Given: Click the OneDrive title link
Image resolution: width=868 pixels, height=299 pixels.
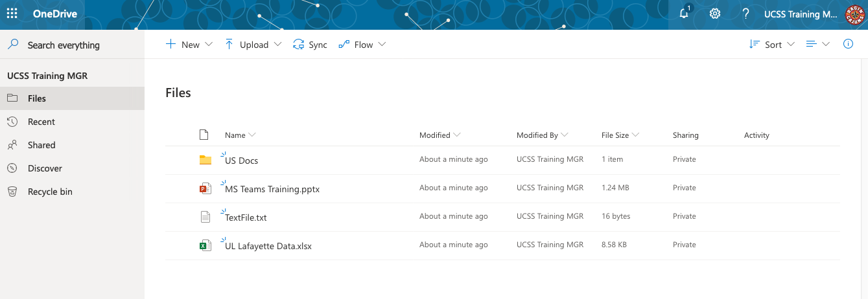Looking at the screenshot, I should (55, 14).
